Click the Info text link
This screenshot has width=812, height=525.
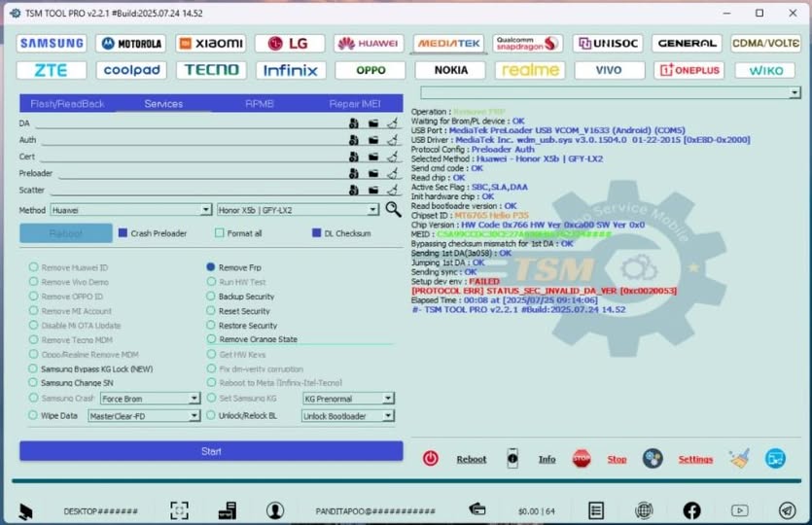tap(547, 459)
